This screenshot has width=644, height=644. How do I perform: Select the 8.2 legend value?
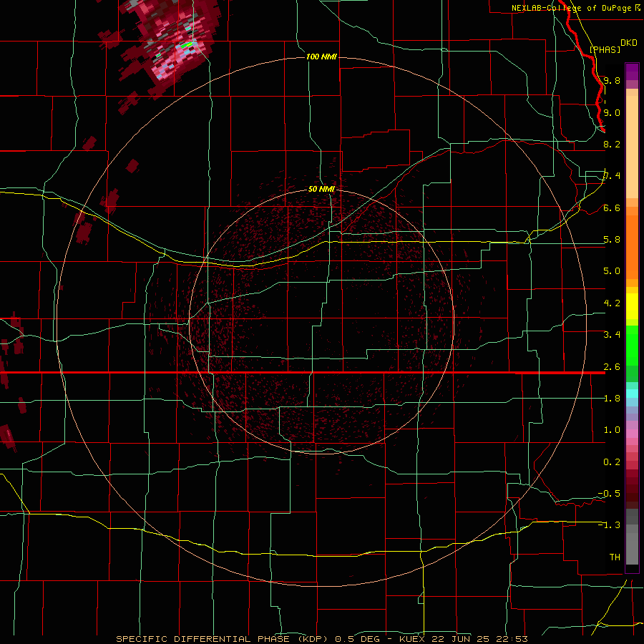click(x=612, y=144)
